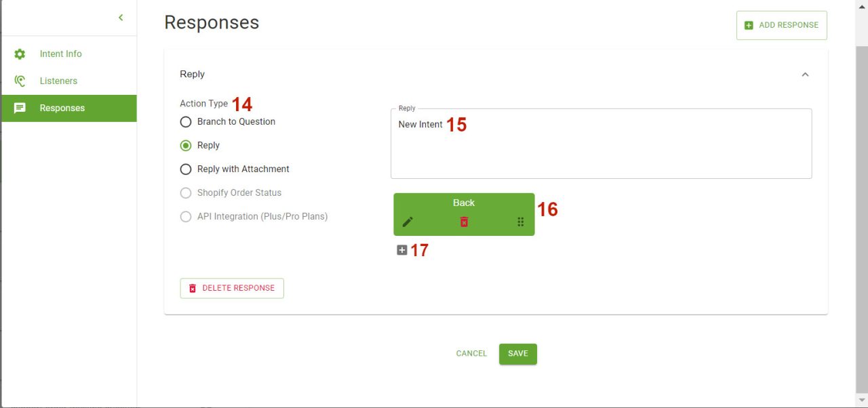Select the Shopify Order Status option
Screen dimensions: 868x408
[186, 193]
